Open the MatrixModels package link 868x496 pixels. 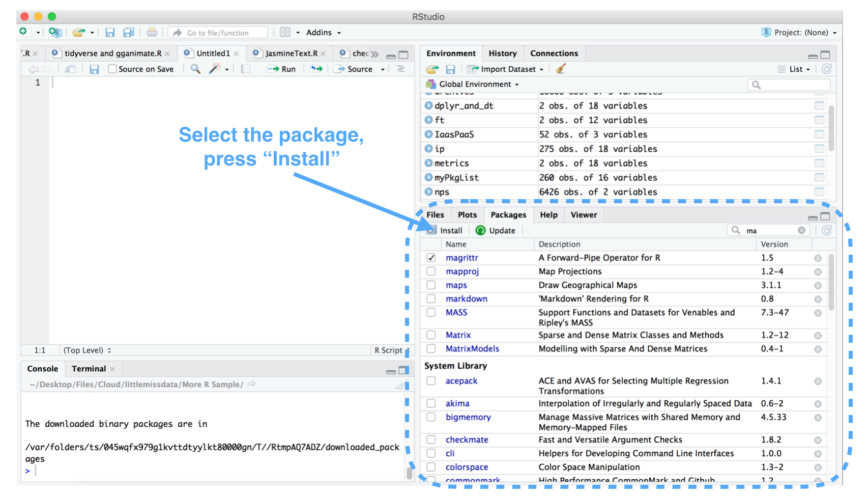[x=472, y=349]
